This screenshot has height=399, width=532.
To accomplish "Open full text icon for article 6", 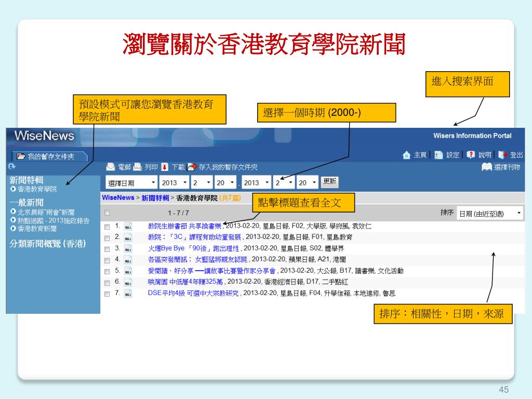I will click(x=128, y=282).
